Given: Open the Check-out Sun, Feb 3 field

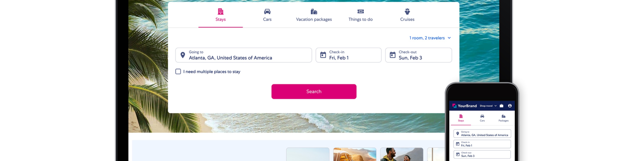Looking at the screenshot, I should click(419, 55).
